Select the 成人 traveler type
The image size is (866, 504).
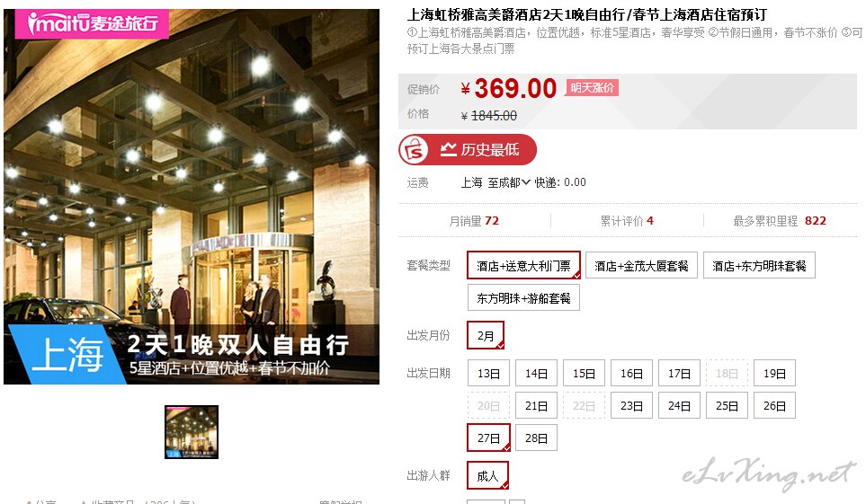tap(487, 475)
